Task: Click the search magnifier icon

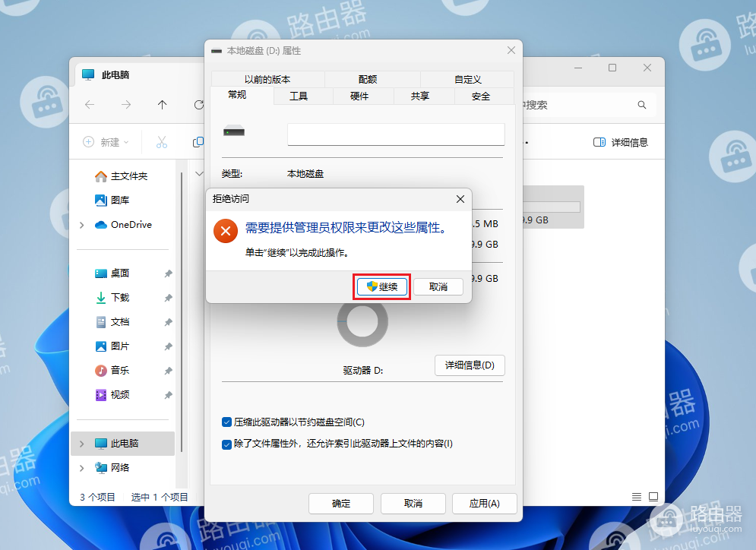Action: [642, 105]
